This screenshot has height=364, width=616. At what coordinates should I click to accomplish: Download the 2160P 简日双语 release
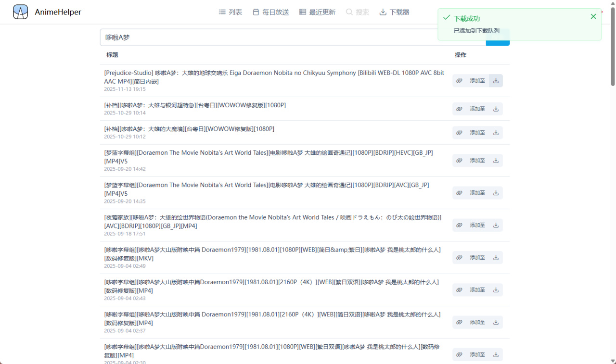click(496, 322)
